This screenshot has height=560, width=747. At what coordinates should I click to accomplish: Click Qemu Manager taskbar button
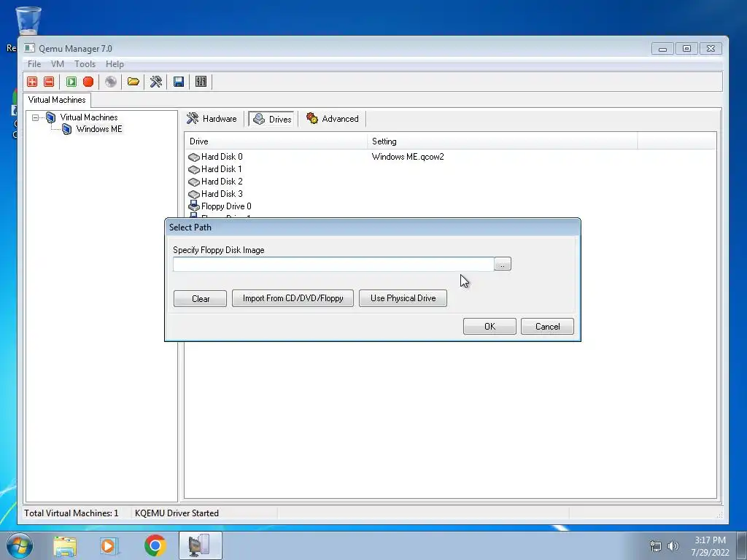201,545
